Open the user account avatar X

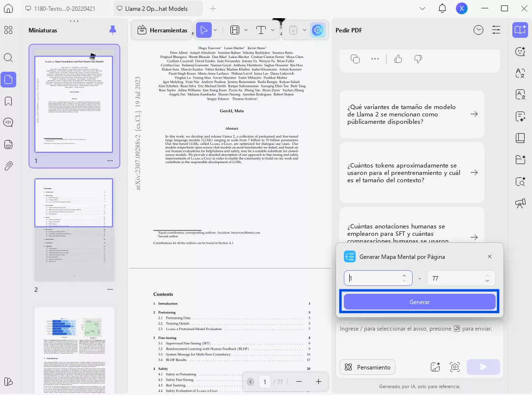click(x=462, y=8)
